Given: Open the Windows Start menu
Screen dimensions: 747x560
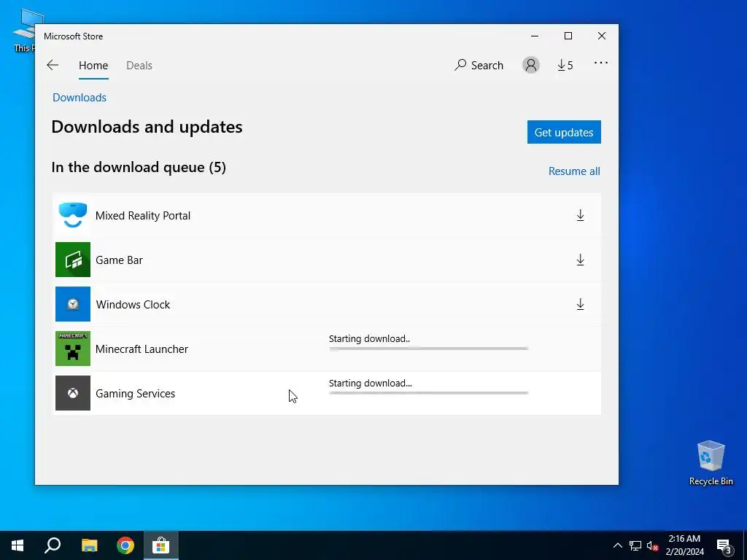Looking at the screenshot, I should point(18,545).
